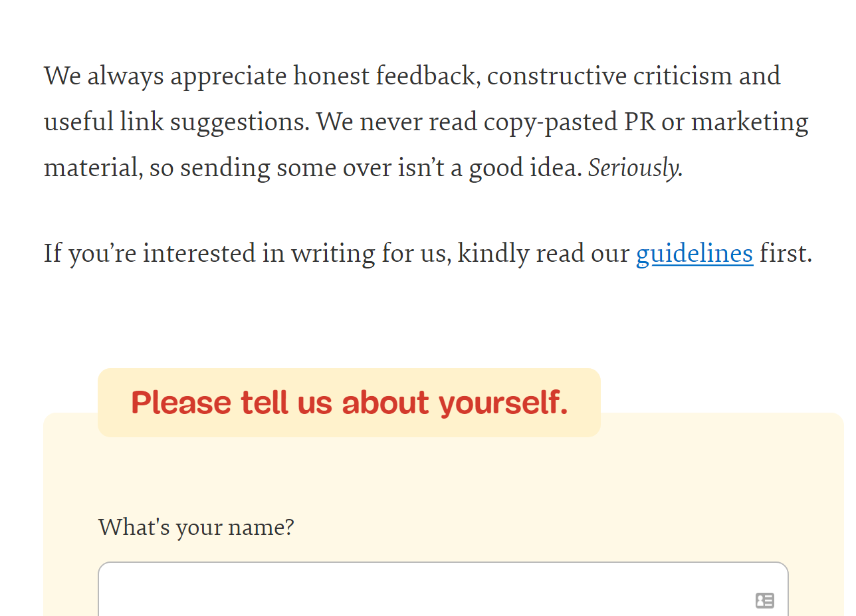Click the word "appreciate" in first sentence

229,76
